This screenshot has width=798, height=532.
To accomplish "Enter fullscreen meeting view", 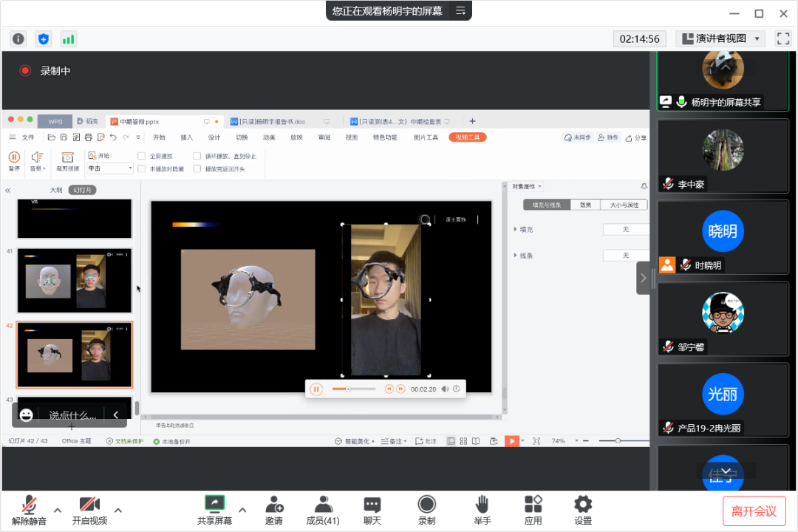I will click(x=782, y=38).
